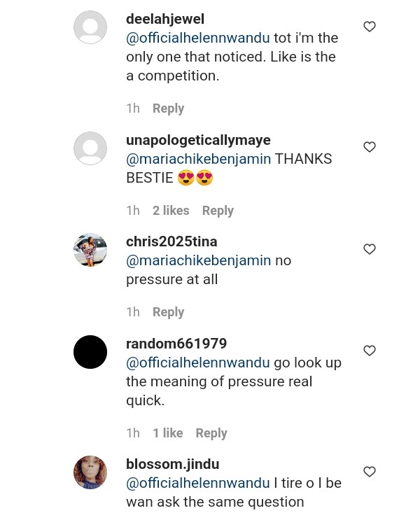This screenshot has height=513, width=420.
Task: Tap heart on unapologeticallymaye's comment
Action: (x=370, y=147)
